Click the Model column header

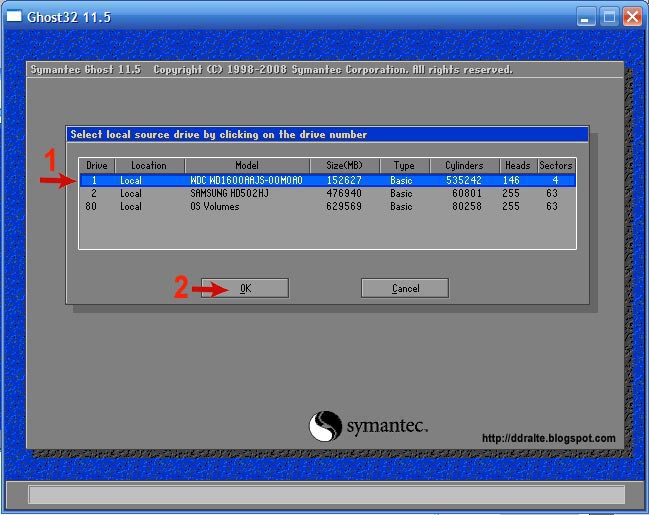247,166
